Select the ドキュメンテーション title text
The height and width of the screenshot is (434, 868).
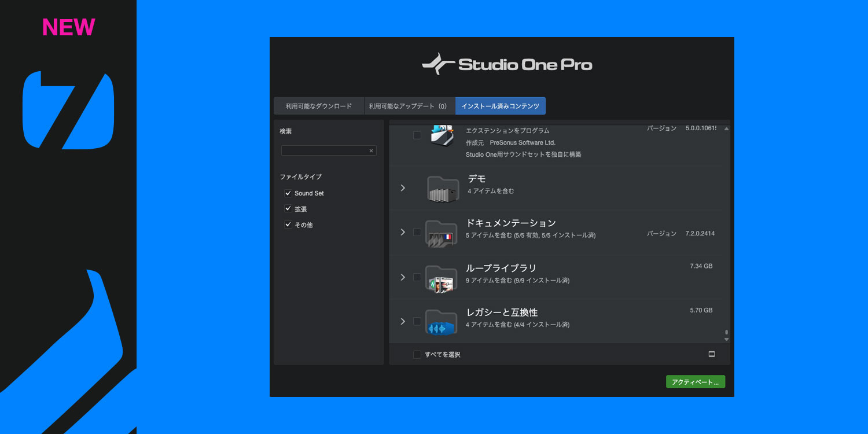511,223
